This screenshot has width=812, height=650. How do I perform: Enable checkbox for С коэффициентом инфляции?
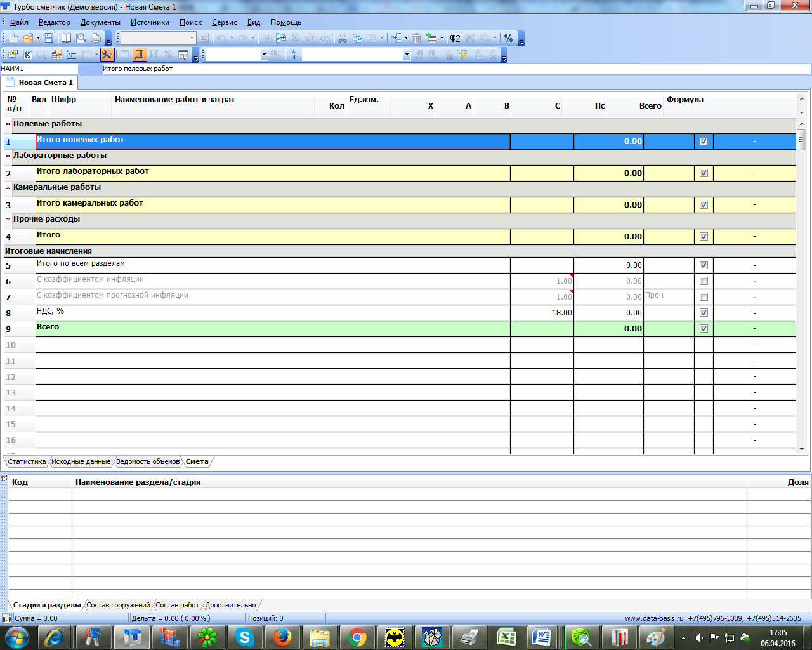click(x=704, y=281)
